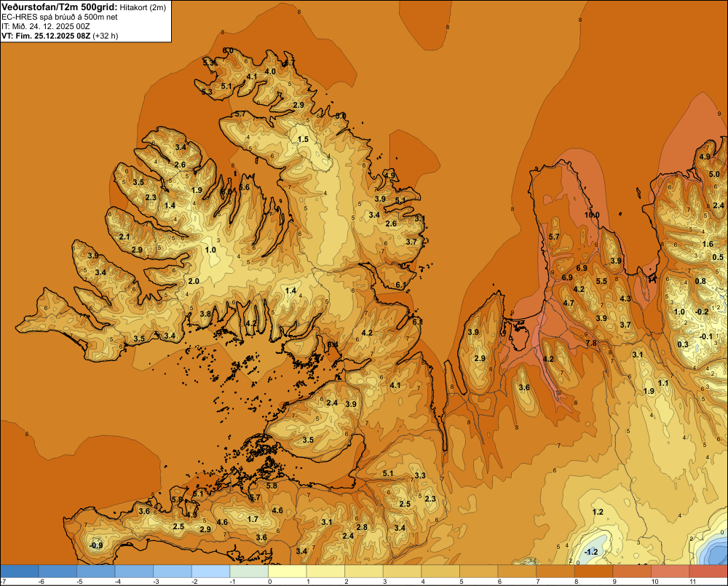The height and width of the screenshot is (586, 728).
Task: Click the "1.7" temperature value
Action: click(253, 519)
